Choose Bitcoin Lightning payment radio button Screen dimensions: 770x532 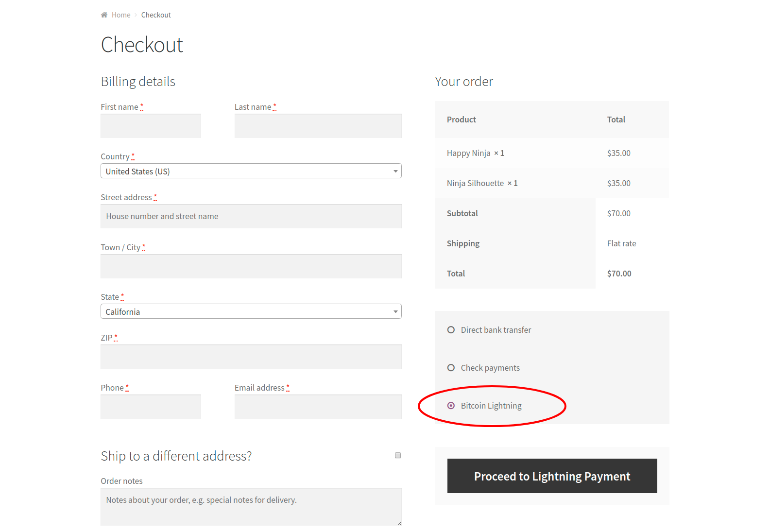(x=451, y=406)
